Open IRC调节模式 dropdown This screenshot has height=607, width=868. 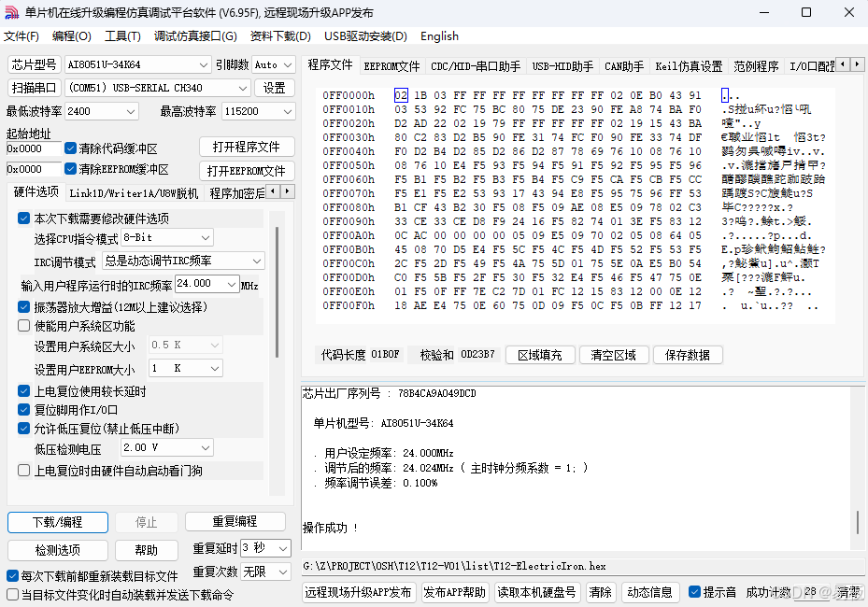(183, 261)
